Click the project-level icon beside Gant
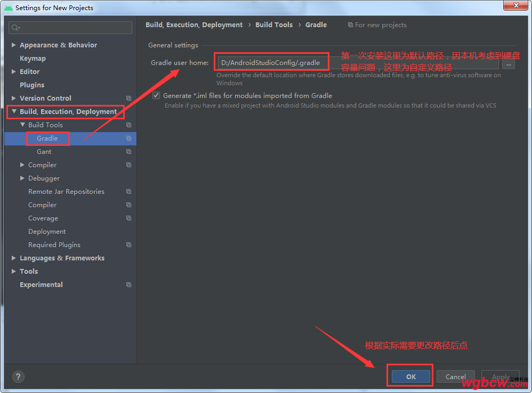This screenshot has height=393, width=532. click(x=128, y=151)
